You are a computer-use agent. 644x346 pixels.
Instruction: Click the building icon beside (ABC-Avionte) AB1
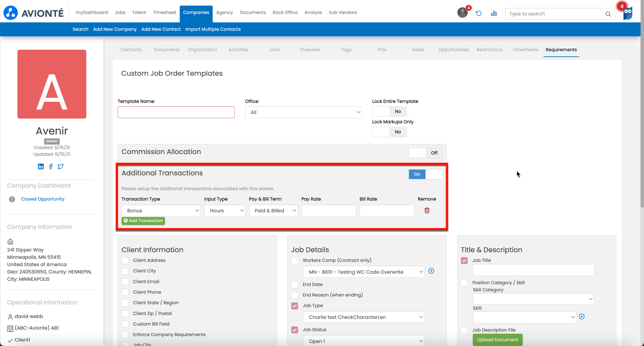click(10, 328)
